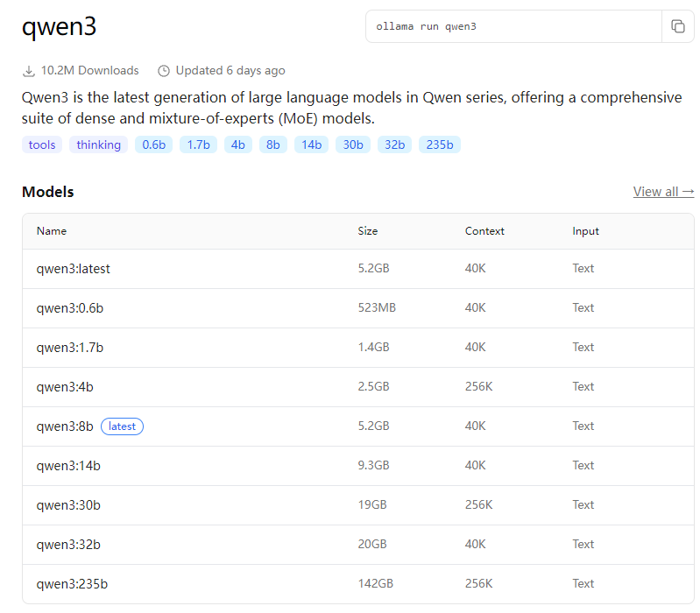Screen dimensions: 700x613
Task: Click the Text input cell of qwen3:32b
Action: 583,545
